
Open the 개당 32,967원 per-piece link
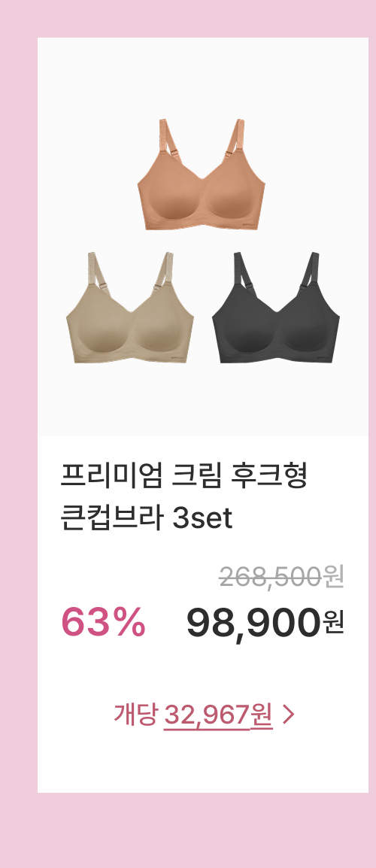(x=205, y=715)
